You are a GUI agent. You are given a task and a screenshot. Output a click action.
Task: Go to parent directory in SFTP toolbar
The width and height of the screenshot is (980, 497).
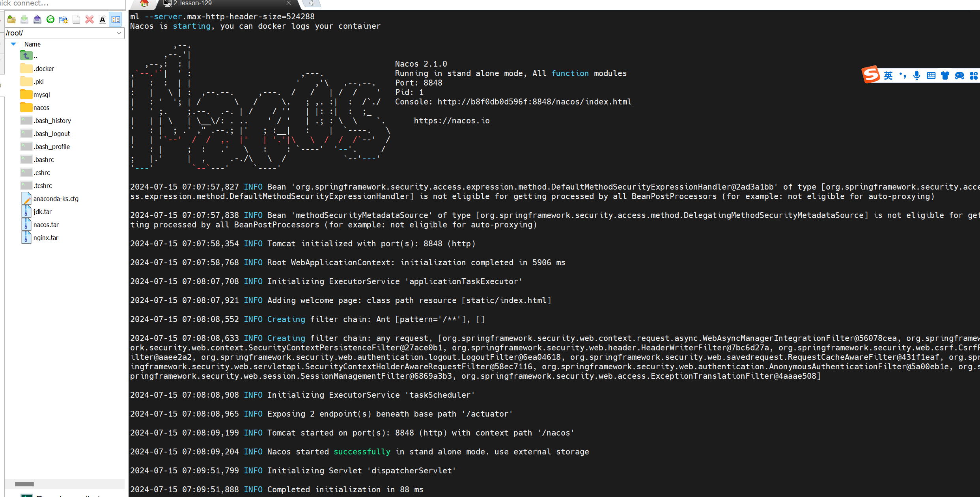pos(11,19)
